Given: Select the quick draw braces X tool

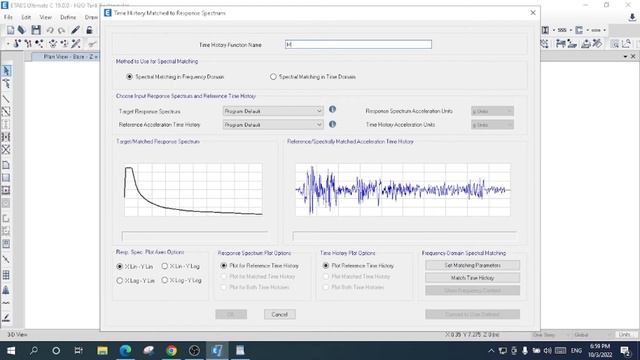Looking at the screenshot, I should point(6,149).
